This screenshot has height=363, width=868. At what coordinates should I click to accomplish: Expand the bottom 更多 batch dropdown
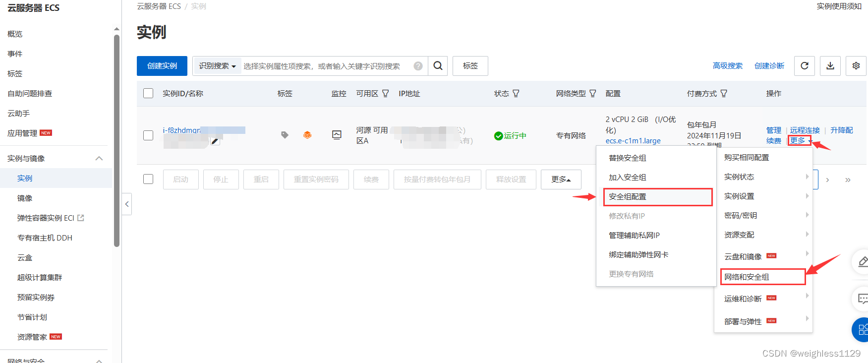(561, 180)
